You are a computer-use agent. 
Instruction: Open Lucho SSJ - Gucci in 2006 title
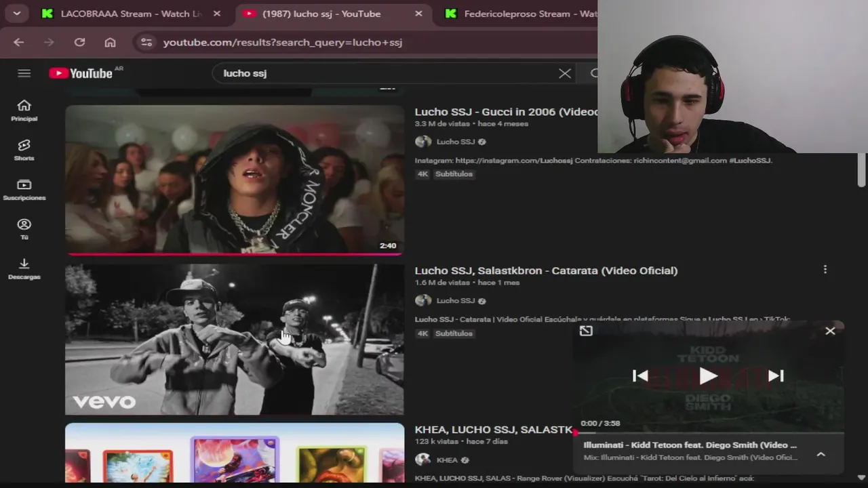(x=507, y=112)
